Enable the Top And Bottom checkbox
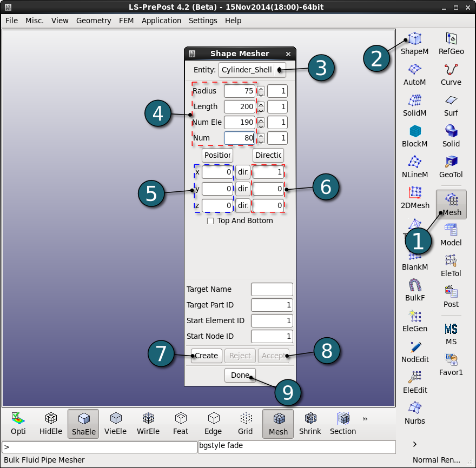The width and height of the screenshot is (476, 468). pyautogui.click(x=210, y=221)
